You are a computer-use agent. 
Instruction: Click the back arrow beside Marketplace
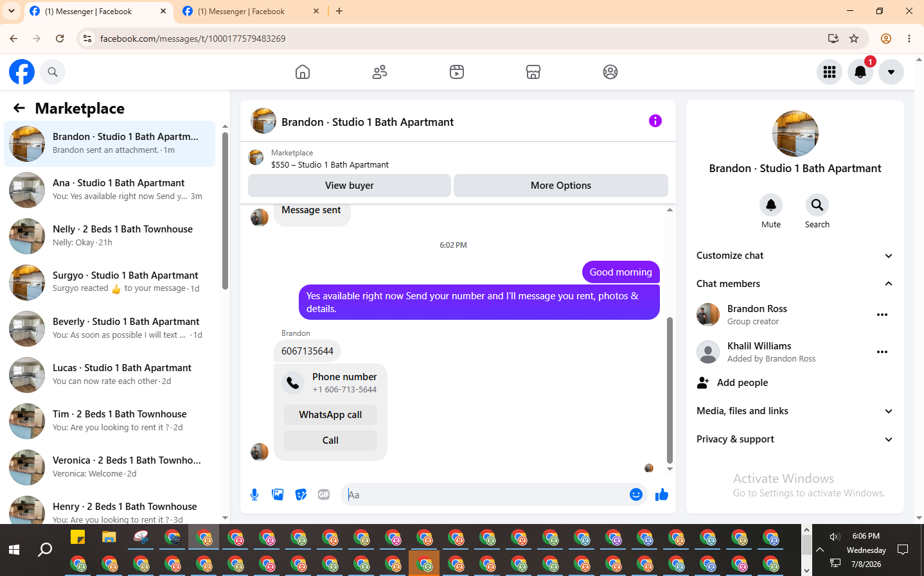(x=19, y=109)
